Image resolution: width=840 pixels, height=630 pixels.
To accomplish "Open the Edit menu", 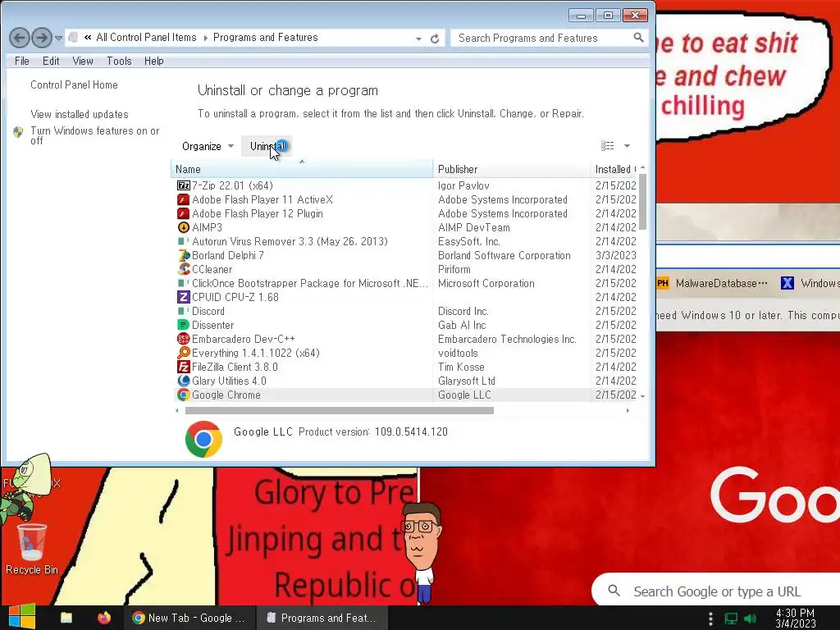I will pos(51,61).
